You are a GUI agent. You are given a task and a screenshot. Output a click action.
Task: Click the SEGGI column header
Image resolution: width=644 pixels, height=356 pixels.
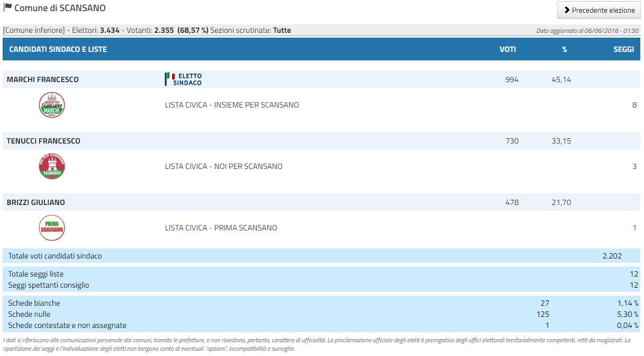(623, 49)
